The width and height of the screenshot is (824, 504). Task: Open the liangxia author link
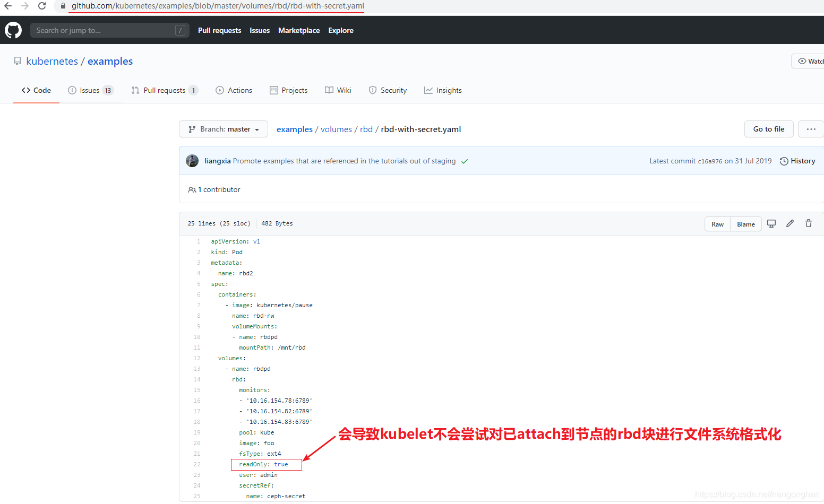point(218,161)
